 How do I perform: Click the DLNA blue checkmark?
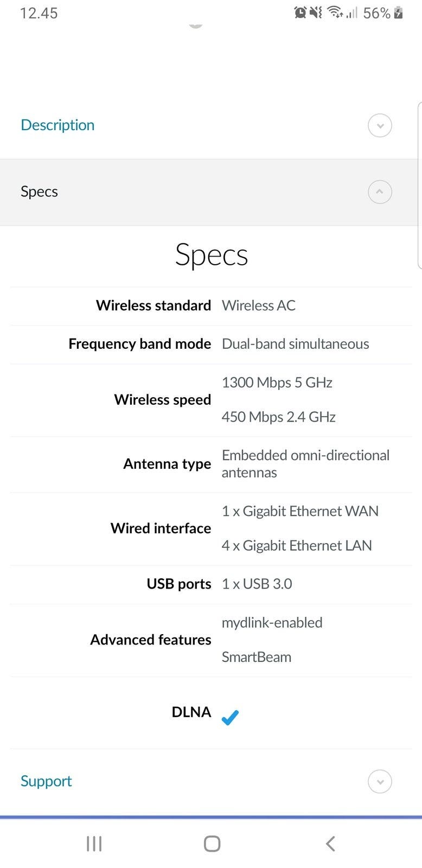pyautogui.click(x=230, y=717)
